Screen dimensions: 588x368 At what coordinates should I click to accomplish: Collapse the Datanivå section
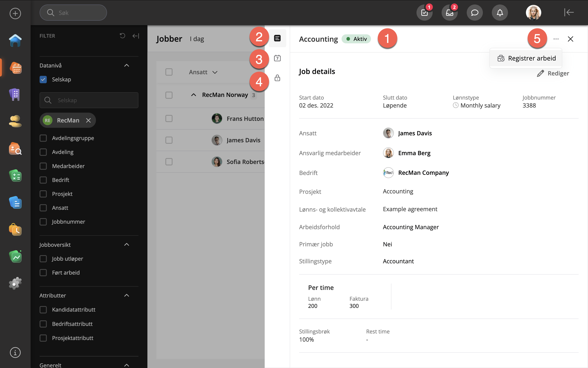[x=127, y=65]
